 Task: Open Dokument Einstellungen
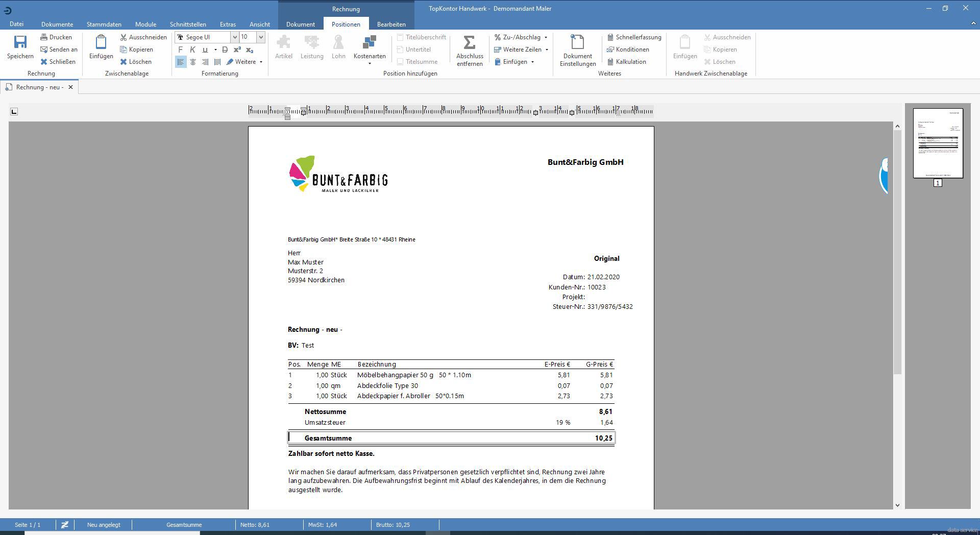[577, 50]
